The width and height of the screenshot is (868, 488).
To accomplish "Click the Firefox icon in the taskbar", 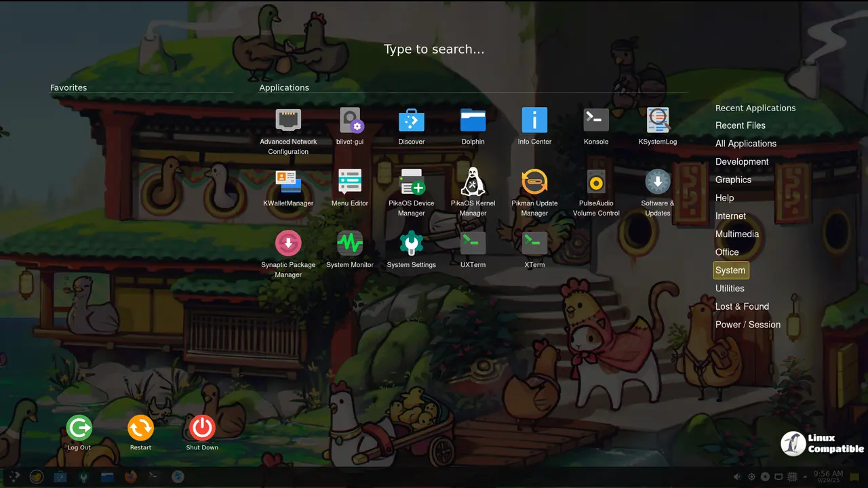I will pos(130,477).
